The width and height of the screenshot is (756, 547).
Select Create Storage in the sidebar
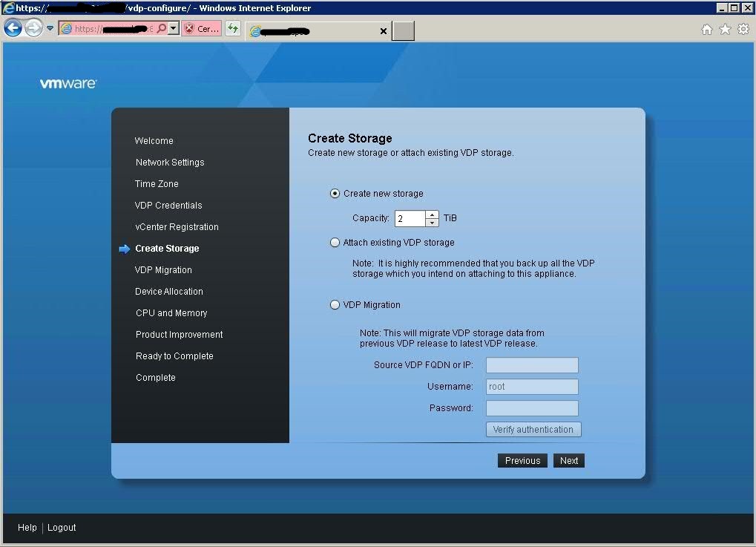(x=167, y=249)
